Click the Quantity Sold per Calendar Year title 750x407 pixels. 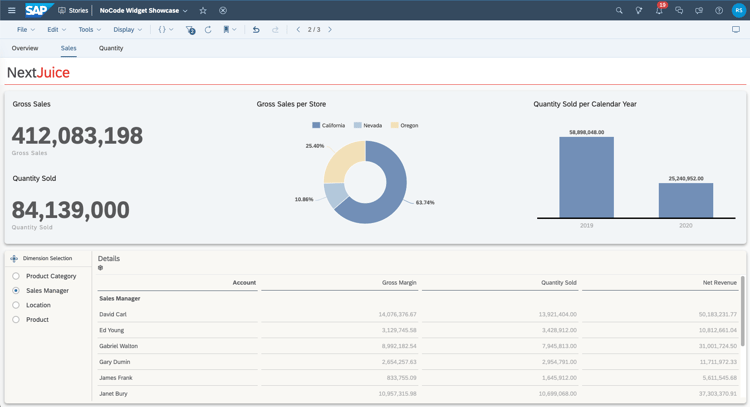pos(585,104)
